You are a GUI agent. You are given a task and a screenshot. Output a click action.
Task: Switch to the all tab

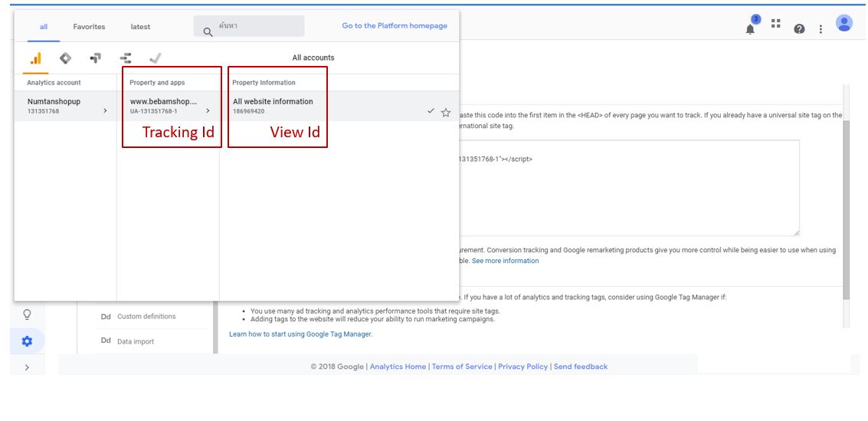(x=44, y=27)
